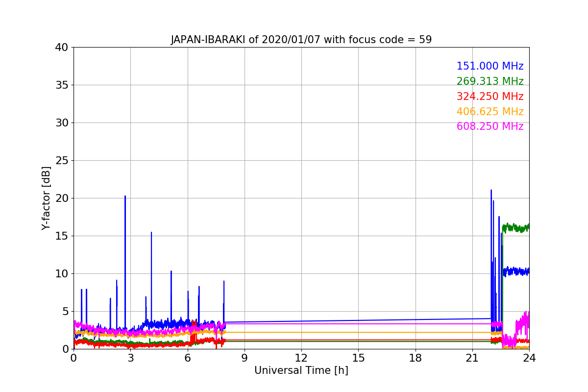Click the Y-factor [dB] axis label

[x=46, y=198]
